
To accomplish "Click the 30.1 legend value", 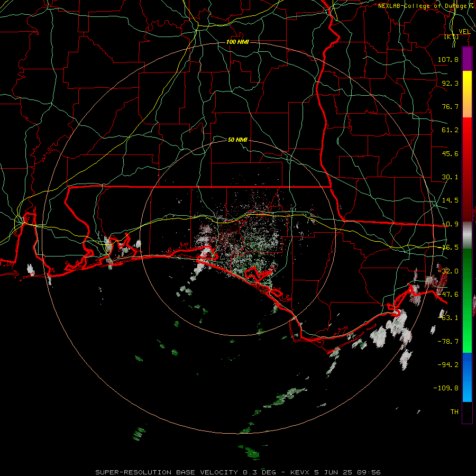I will coord(450,177).
